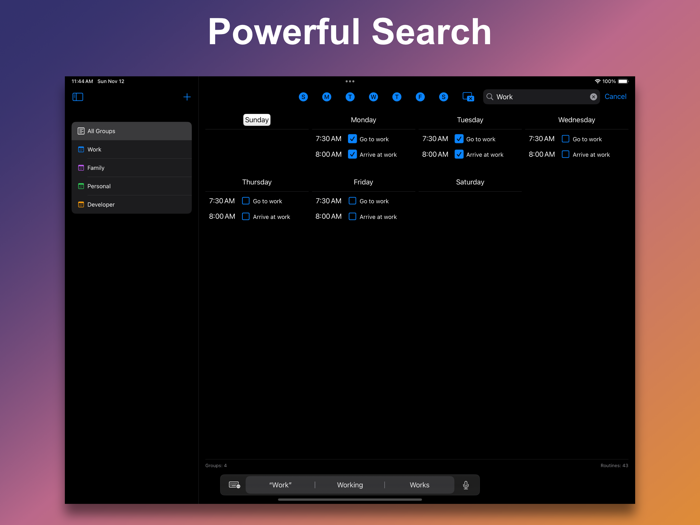Click the Work group calendar icon
This screenshot has height=525, width=700.
tap(81, 150)
